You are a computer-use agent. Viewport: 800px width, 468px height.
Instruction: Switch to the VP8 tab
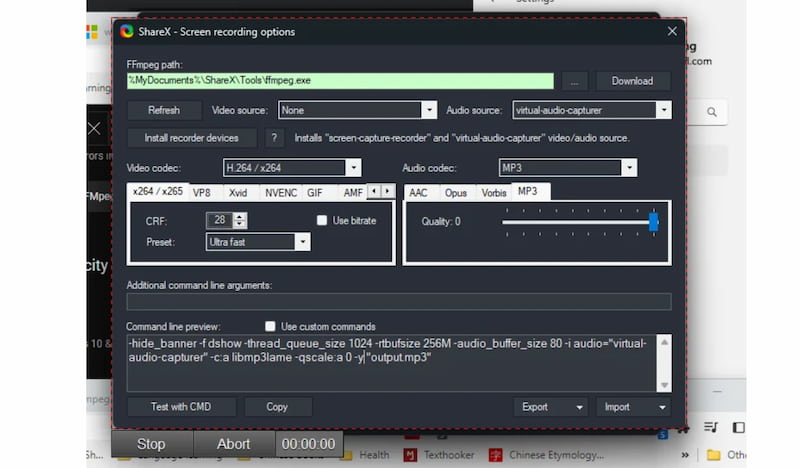pyautogui.click(x=202, y=192)
